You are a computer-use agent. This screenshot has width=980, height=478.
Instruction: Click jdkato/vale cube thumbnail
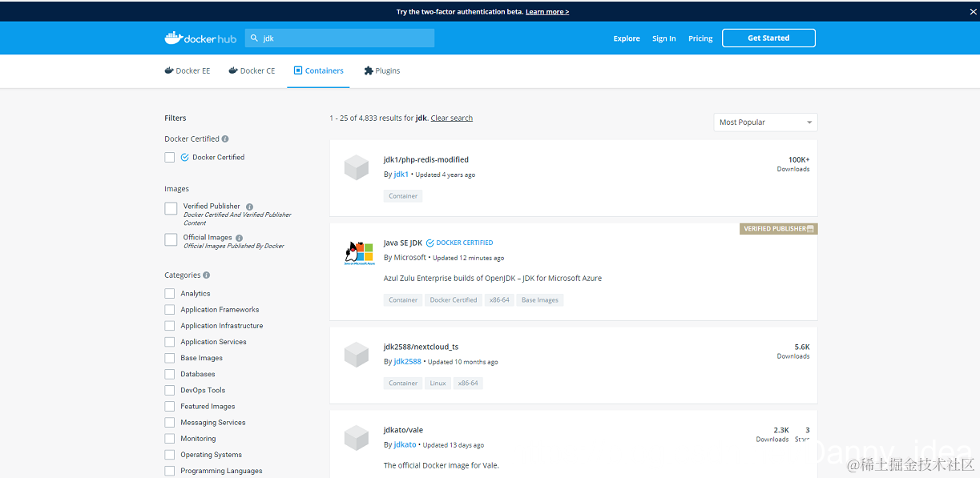click(357, 438)
